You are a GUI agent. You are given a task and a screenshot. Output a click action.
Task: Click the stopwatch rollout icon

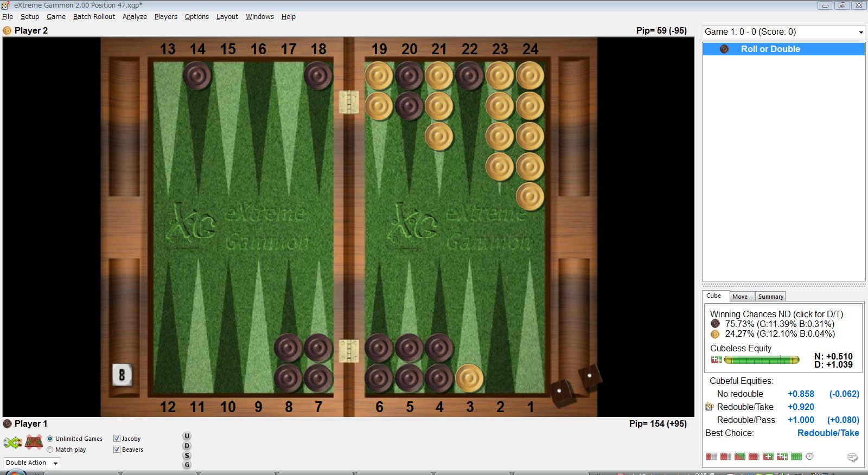pos(810,457)
